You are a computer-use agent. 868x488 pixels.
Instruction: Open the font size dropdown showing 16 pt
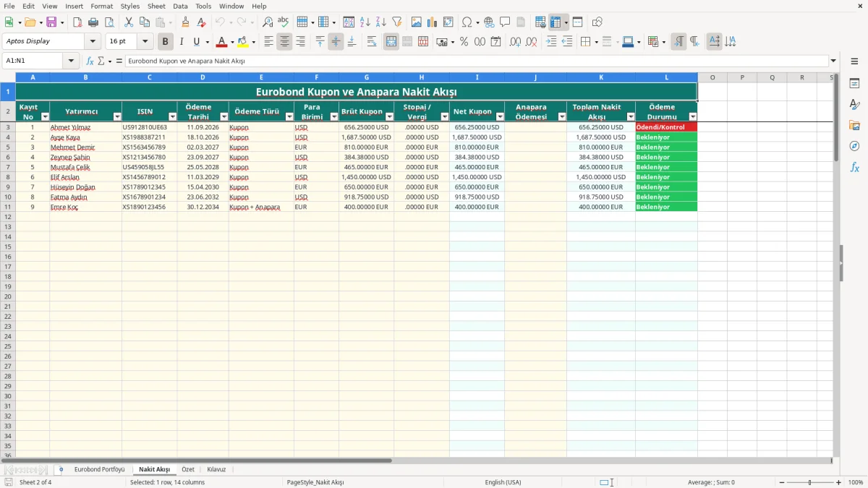point(145,42)
